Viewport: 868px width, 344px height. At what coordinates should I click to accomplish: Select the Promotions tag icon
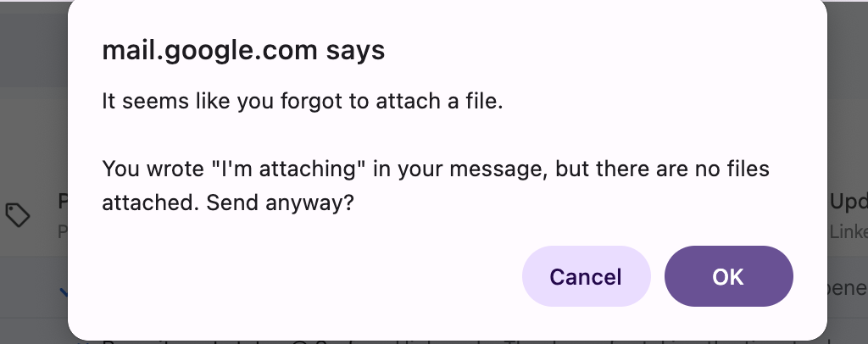point(18,214)
